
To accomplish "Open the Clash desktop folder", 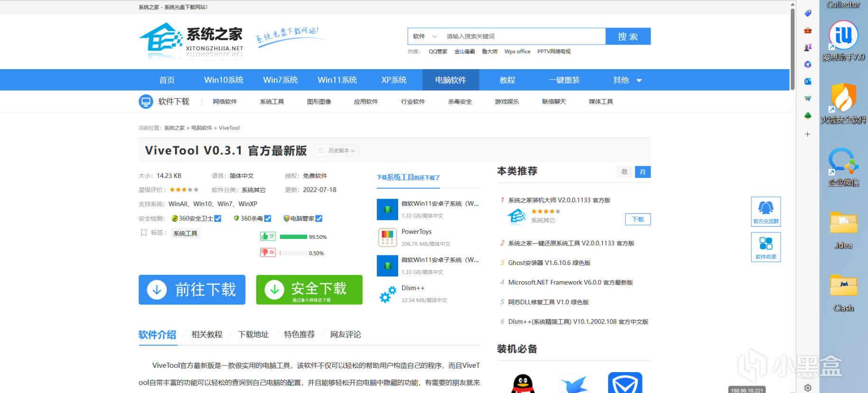I will [x=843, y=293].
